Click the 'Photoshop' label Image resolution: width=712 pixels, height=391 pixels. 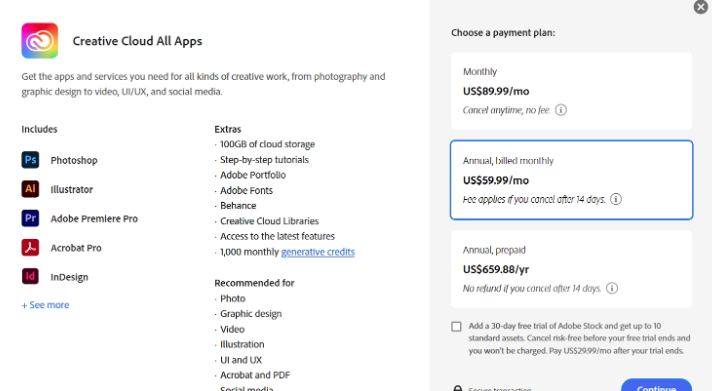coord(74,160)
